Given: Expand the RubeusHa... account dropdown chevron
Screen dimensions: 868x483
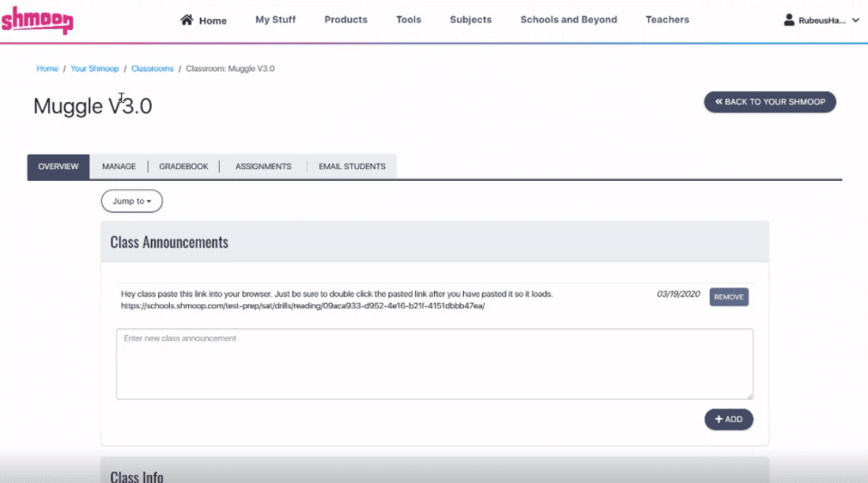Looking at the screenshot, I should click(855, 21).
